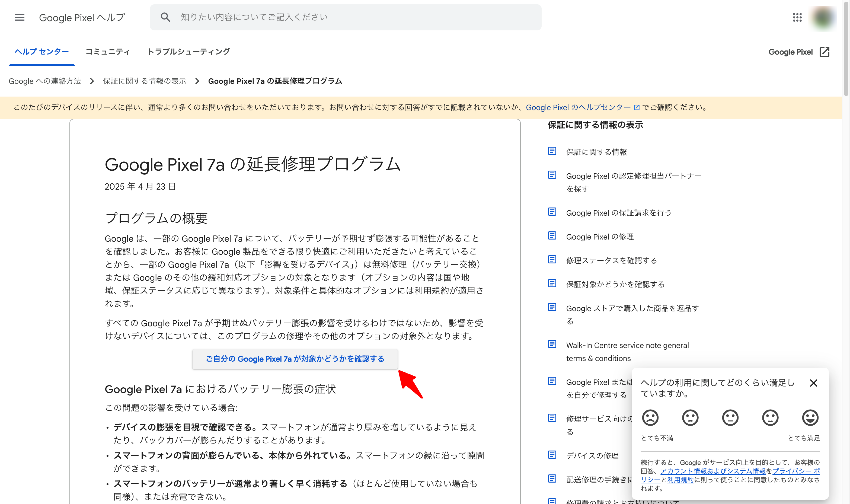This screenshot has width=850, height=504.
Task: Click the document icon beside 配送修理の手続き
Action: point(552,479)
